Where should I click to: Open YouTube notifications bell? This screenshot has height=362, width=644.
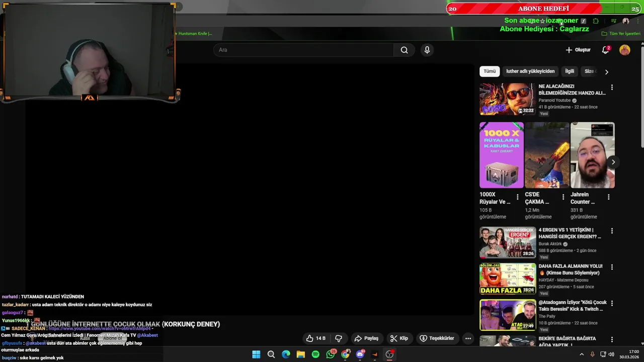click(x=606, y=50)
